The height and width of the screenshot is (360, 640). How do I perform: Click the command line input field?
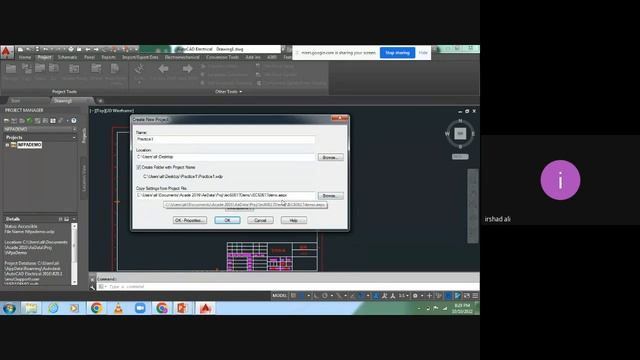[288, 287]
